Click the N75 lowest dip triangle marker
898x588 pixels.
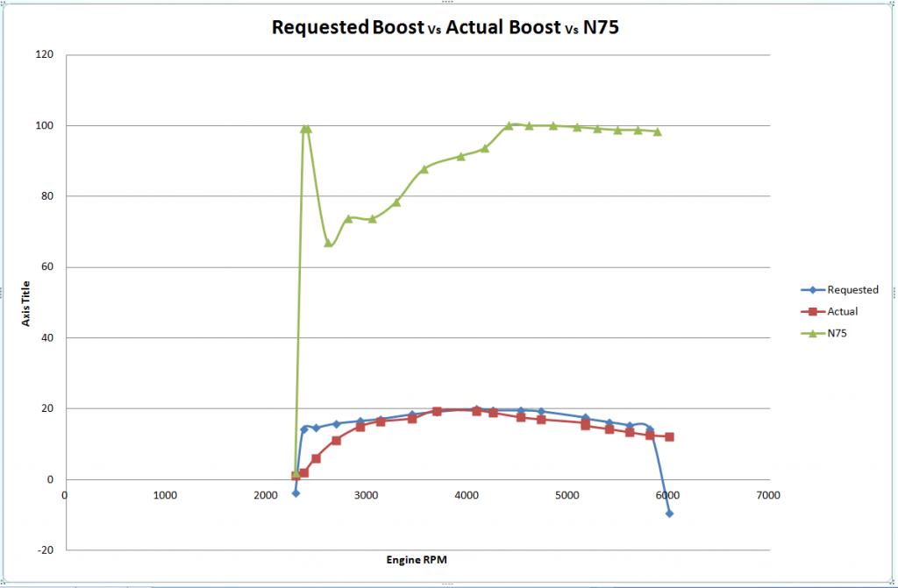329,243
